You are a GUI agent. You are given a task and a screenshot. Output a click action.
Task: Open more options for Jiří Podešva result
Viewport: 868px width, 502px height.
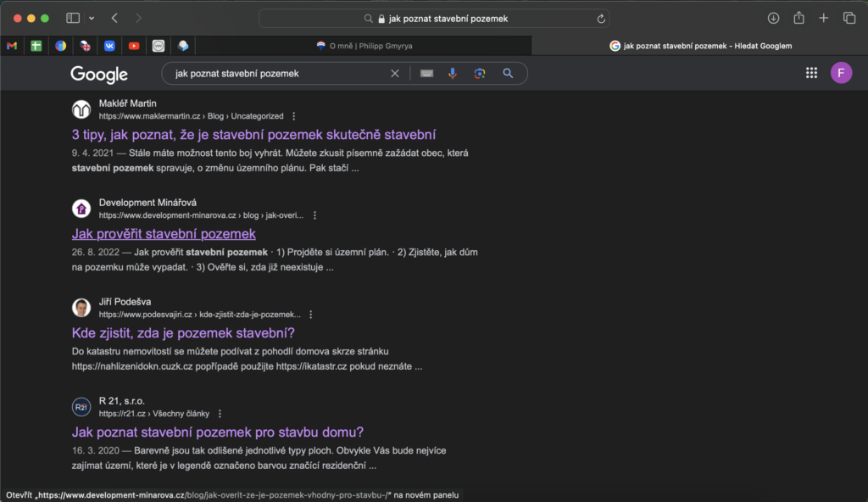(x=311, y=315)
